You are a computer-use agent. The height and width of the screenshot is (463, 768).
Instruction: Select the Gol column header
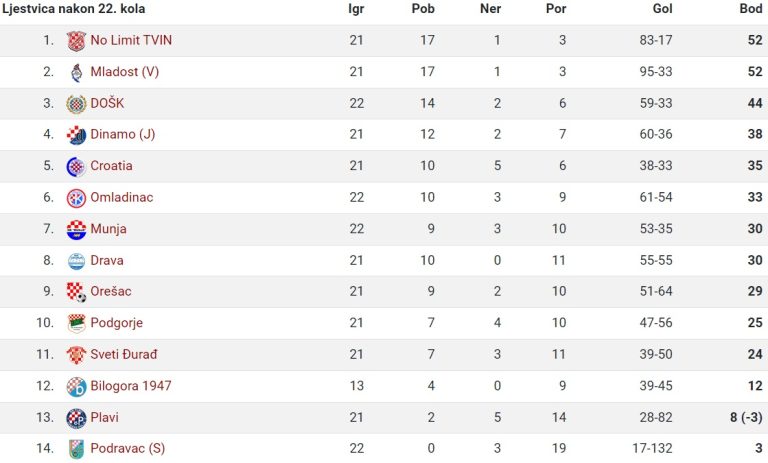click(662, 9)
